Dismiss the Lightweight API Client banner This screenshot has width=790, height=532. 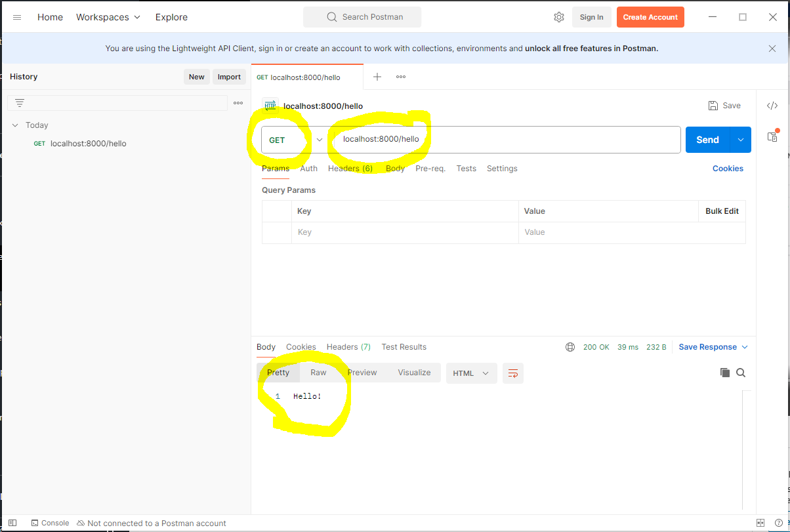772,48
